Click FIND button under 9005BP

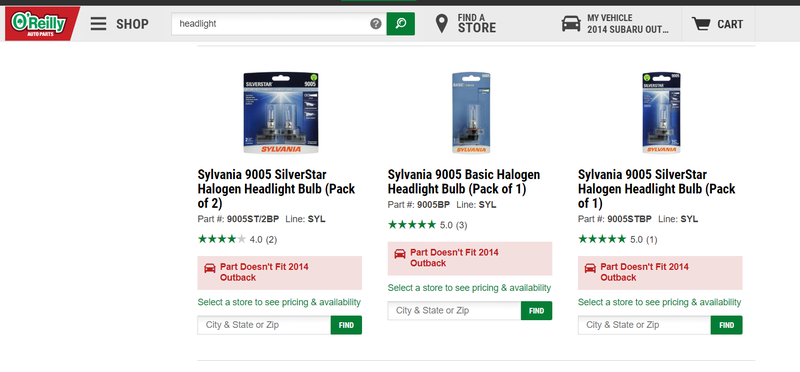tap(537, 311)
